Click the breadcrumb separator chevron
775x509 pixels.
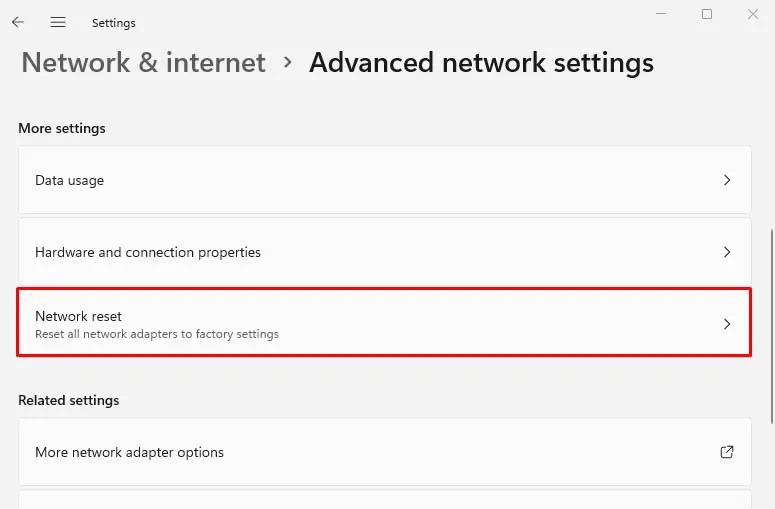288,62
